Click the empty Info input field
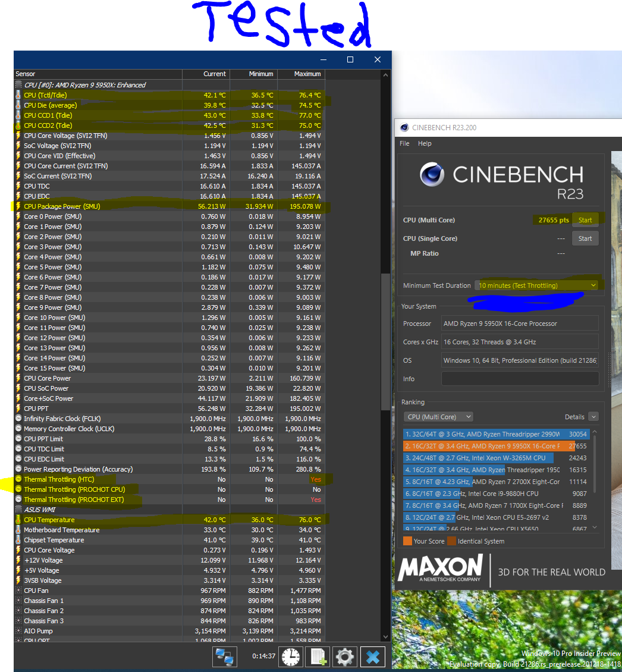The image size is (622, 672). tap(520, 378)
